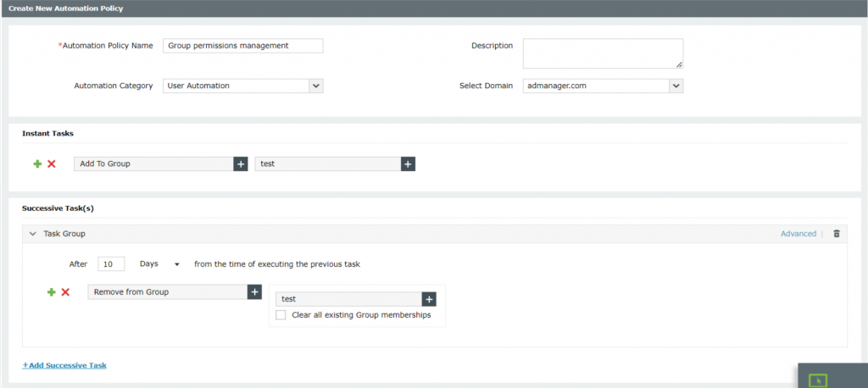Click Add Successive Task link
Image resolution: width=868 pixels, height=388 pixels.
(64, 365)
